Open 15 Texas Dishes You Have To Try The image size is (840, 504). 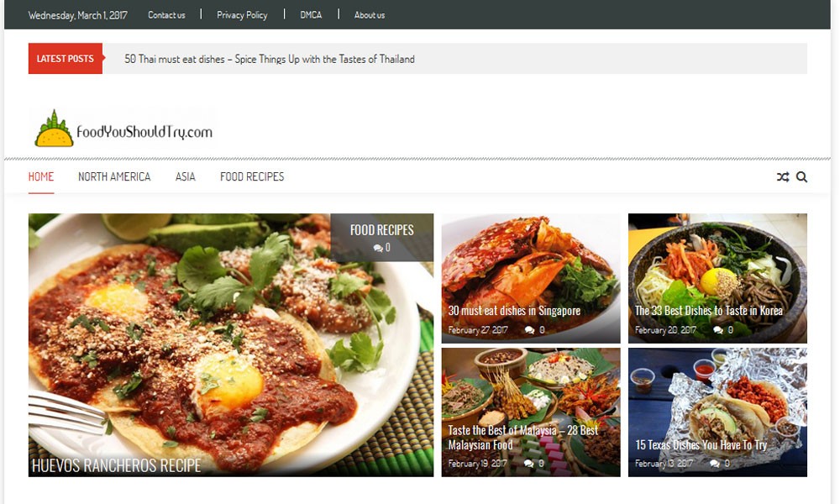(701, 445)
